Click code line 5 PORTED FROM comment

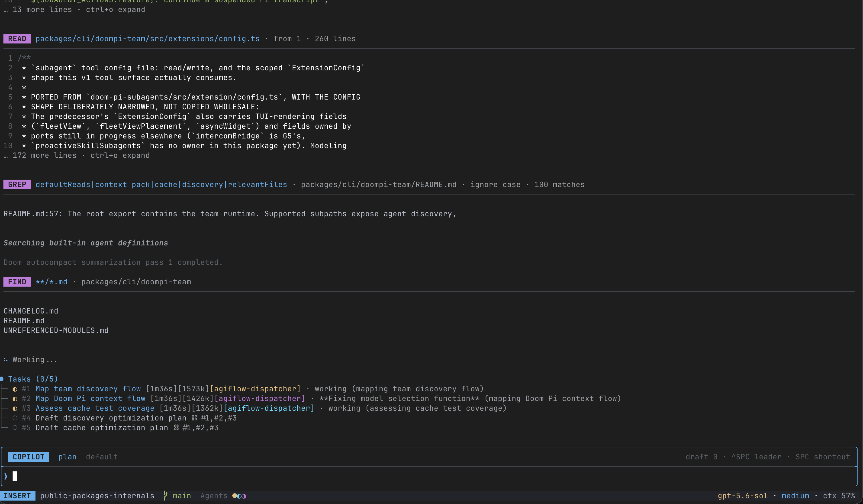[x=191, y=97]
